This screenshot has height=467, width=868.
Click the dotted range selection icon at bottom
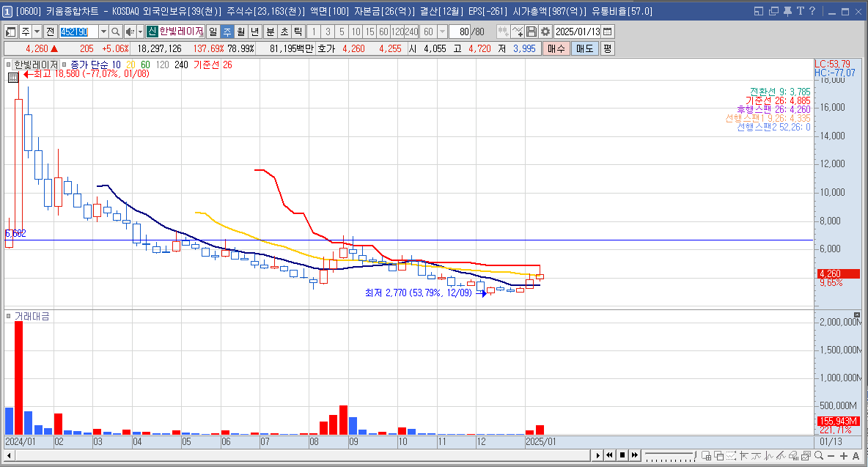click(731, 455)
